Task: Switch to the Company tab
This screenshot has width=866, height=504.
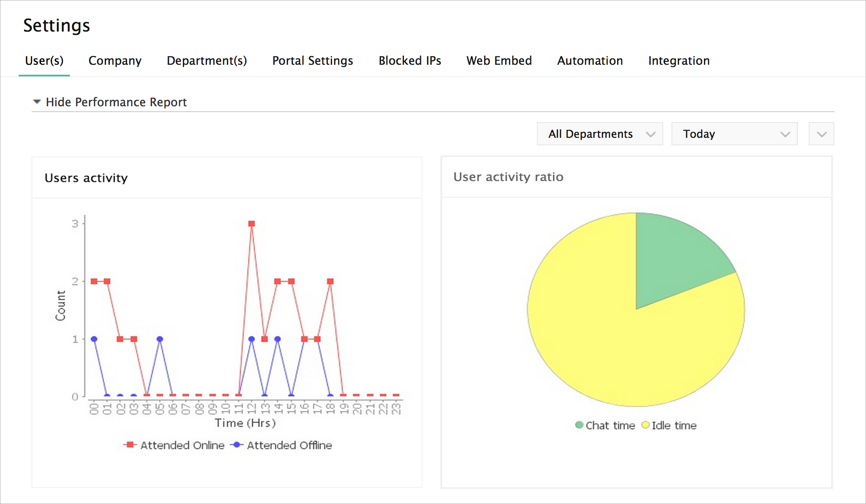Action: click(115, 61)
